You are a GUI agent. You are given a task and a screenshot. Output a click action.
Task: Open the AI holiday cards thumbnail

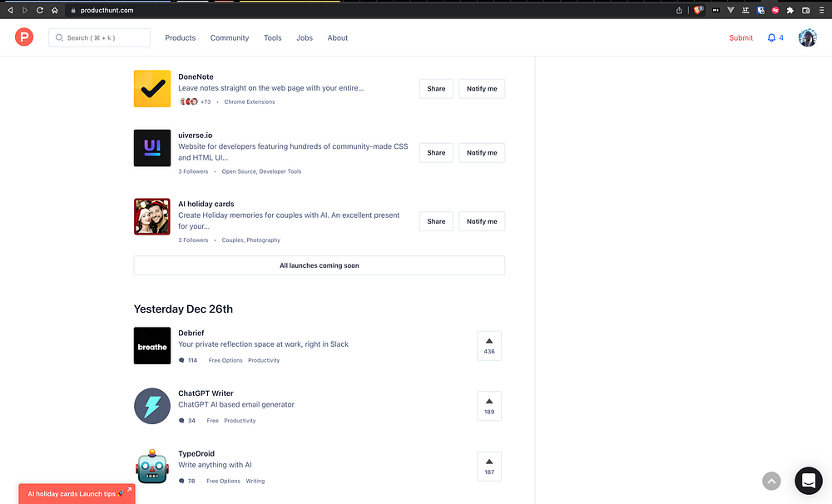click(152, 216)
